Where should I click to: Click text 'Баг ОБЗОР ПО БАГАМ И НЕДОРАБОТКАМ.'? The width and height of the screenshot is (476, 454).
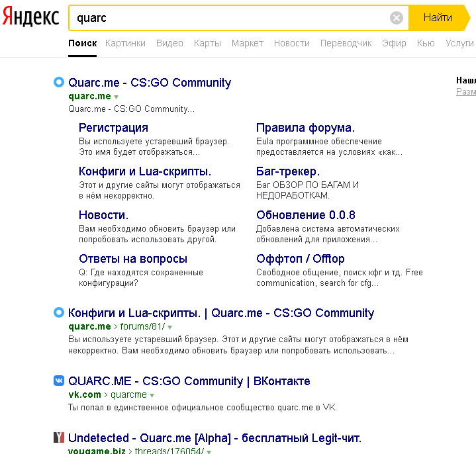[x=308, y=190]
